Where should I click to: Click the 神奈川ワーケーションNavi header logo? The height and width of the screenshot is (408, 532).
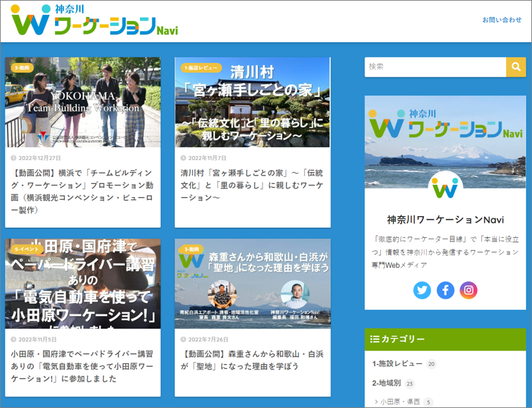coord(94,20)
